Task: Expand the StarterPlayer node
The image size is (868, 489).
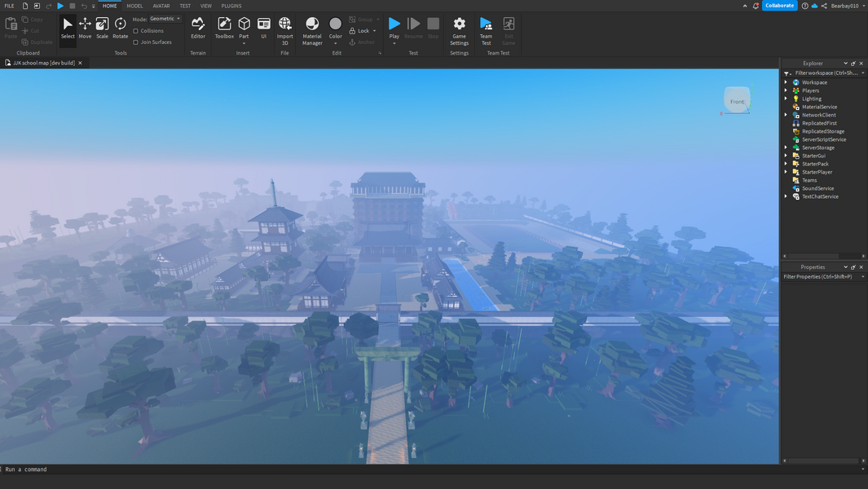Action: (x=786, y=172)
